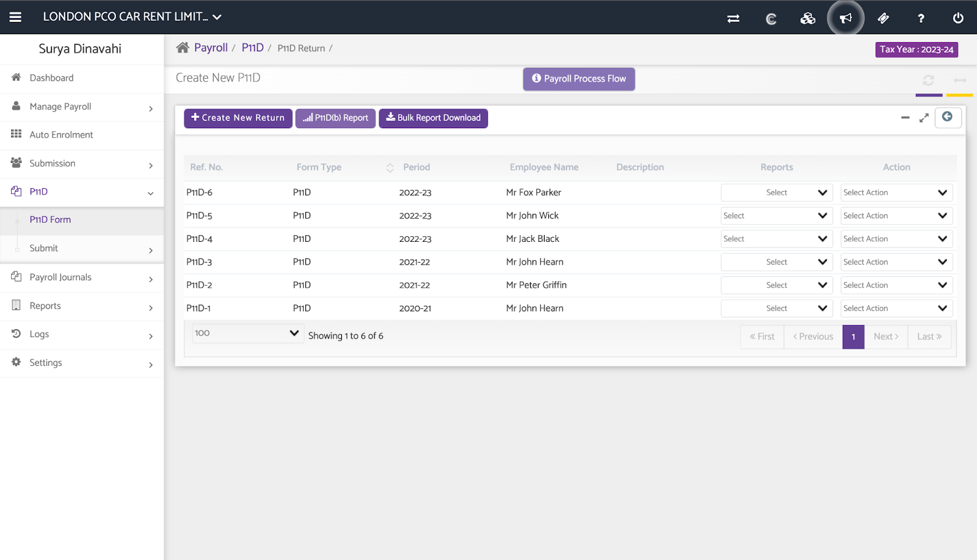Screen dimensions: 977x560
Task: Click the Tax Year 2023-24 badge
Action: (x=917, y=49)
